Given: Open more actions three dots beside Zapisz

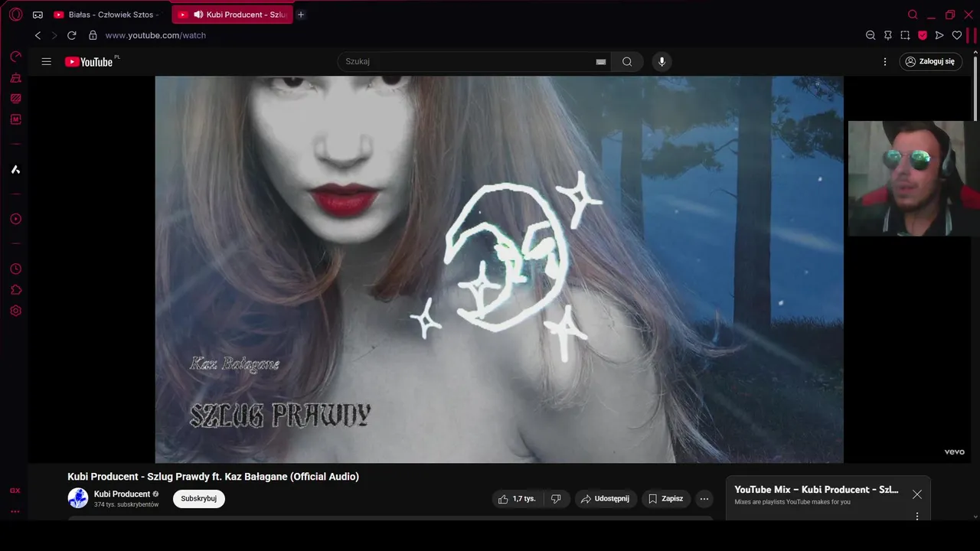Looking at the screenshot, I should tap(704, 499).
